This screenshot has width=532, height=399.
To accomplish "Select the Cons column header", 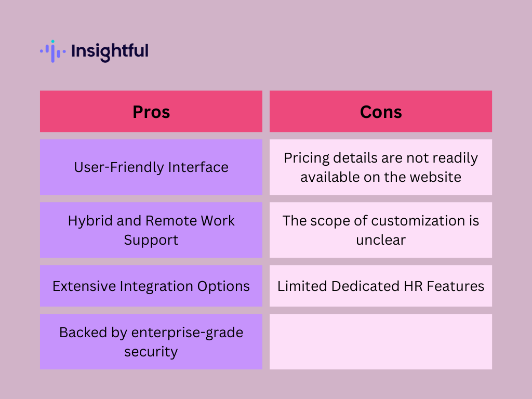I will pos(381,112).
